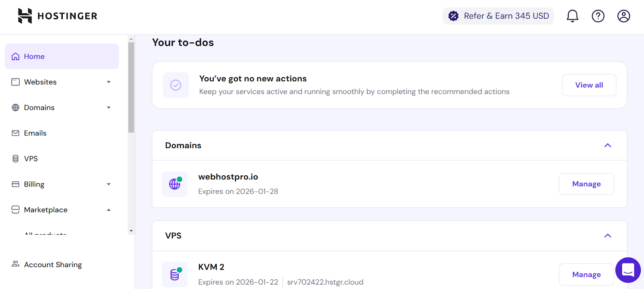Click 'Expires on 2026-01-28' text

click(x=238, y=191)
